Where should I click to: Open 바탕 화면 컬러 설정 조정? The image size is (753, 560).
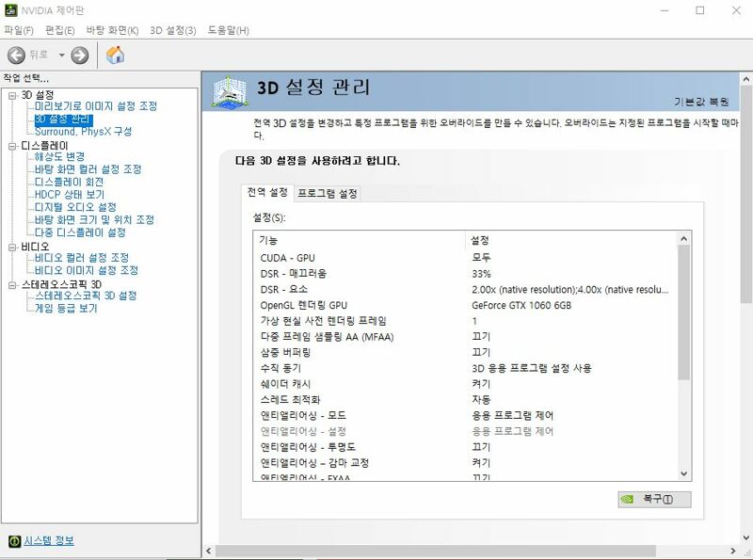click(88, 169)
